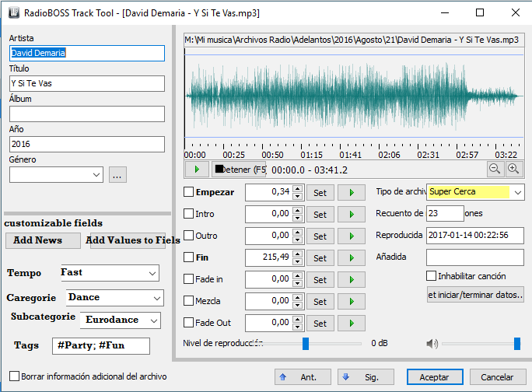Image resolution: width=532 pixels, height=392 pixels.
Task: Play the track preview
Action: [x=197, y=170]
